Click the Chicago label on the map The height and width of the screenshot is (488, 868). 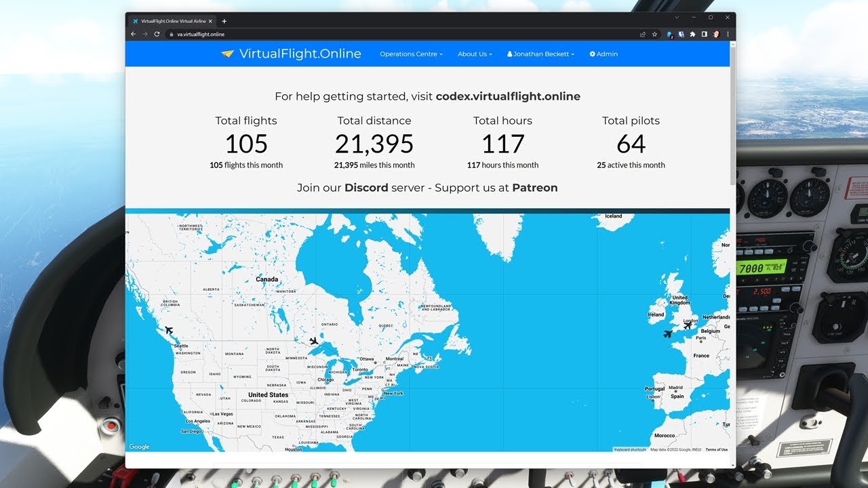tap(325, 380)
